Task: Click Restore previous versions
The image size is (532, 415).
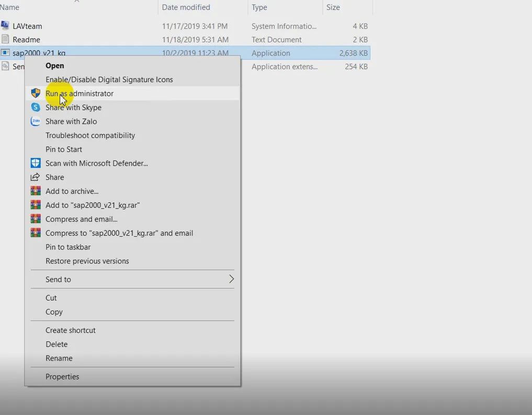Action: click(87, 261)
